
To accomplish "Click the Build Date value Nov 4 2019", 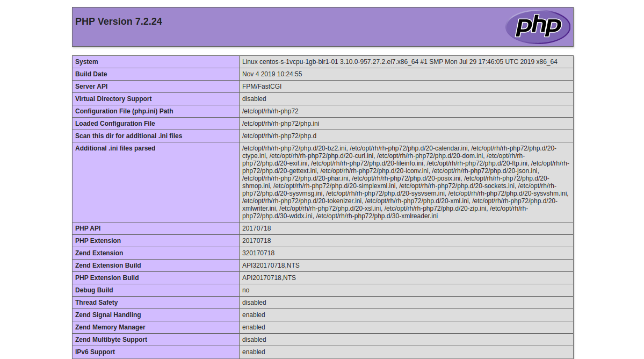I will coord(272,74).
